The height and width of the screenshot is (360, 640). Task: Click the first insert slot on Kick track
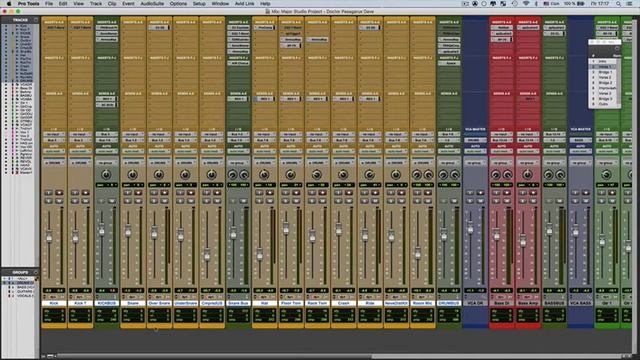(x=54, y=28)
